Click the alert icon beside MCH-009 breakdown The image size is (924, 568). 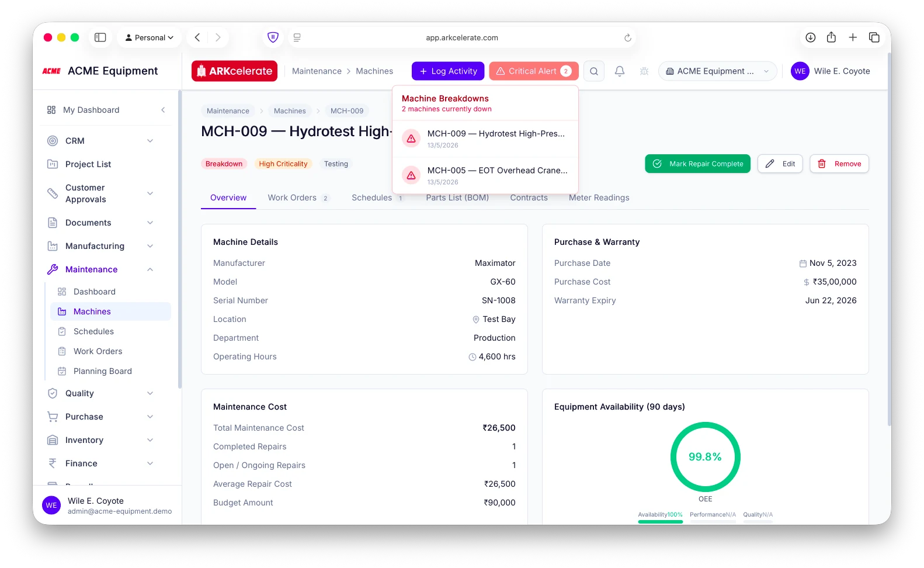(x=411, y=138)
